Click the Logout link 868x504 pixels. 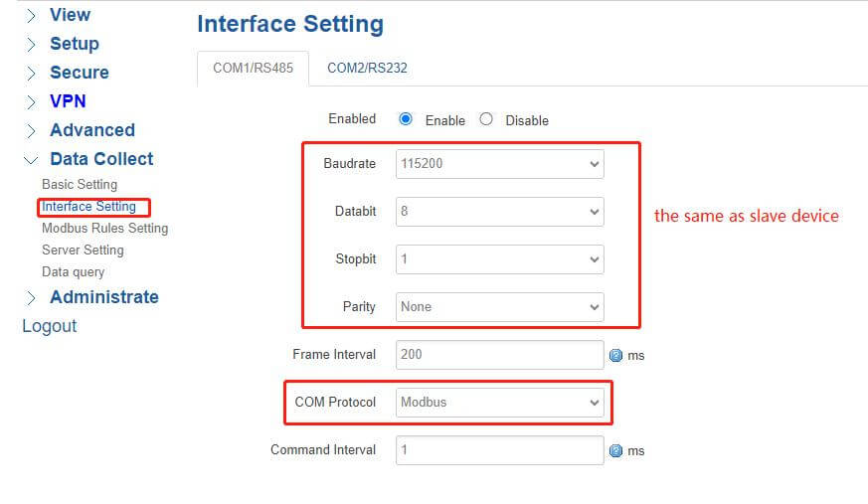(x=49, y=326)
